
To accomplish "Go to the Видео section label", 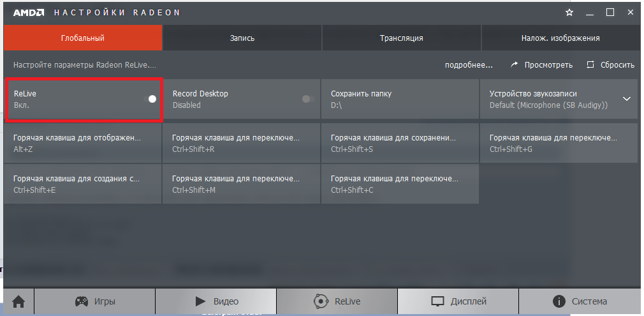I will click(x=226, y=301).
